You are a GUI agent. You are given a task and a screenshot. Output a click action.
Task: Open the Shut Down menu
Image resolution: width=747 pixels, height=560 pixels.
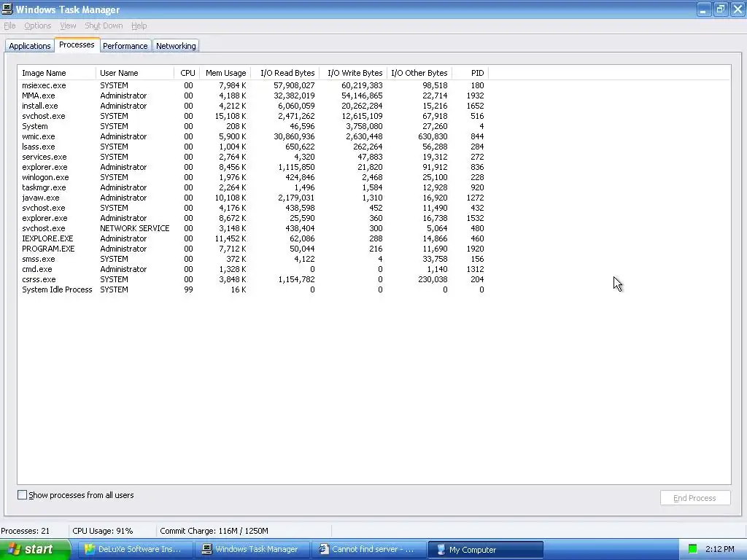pos(104,26)
